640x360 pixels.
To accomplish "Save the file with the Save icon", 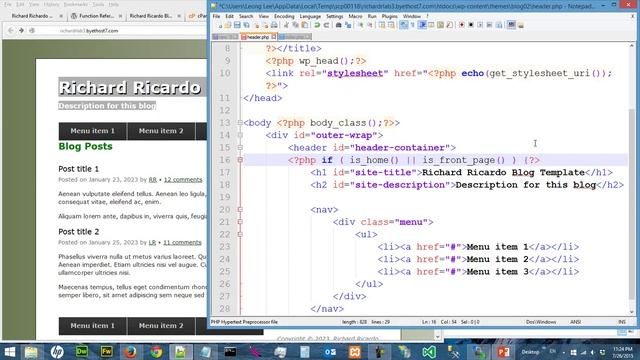I will [x=237, y=25].
